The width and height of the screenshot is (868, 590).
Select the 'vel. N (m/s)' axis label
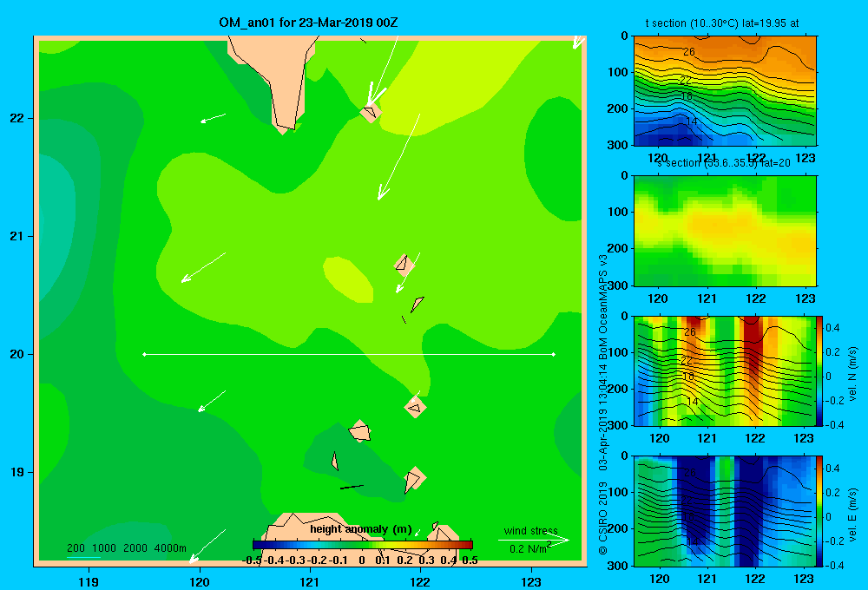852,374
